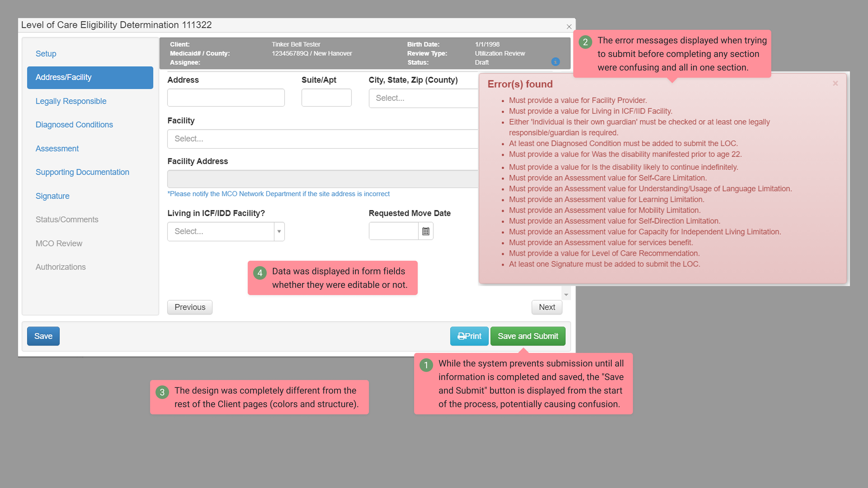
Task: Click the Previous button
Action: tap(190, 307)
